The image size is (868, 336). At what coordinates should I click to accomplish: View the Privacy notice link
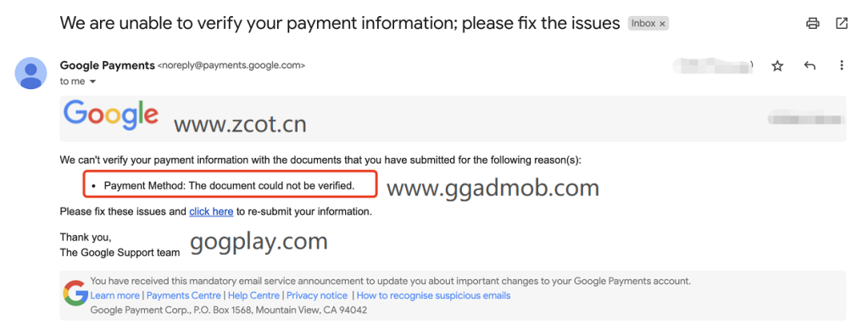[317, 295]
